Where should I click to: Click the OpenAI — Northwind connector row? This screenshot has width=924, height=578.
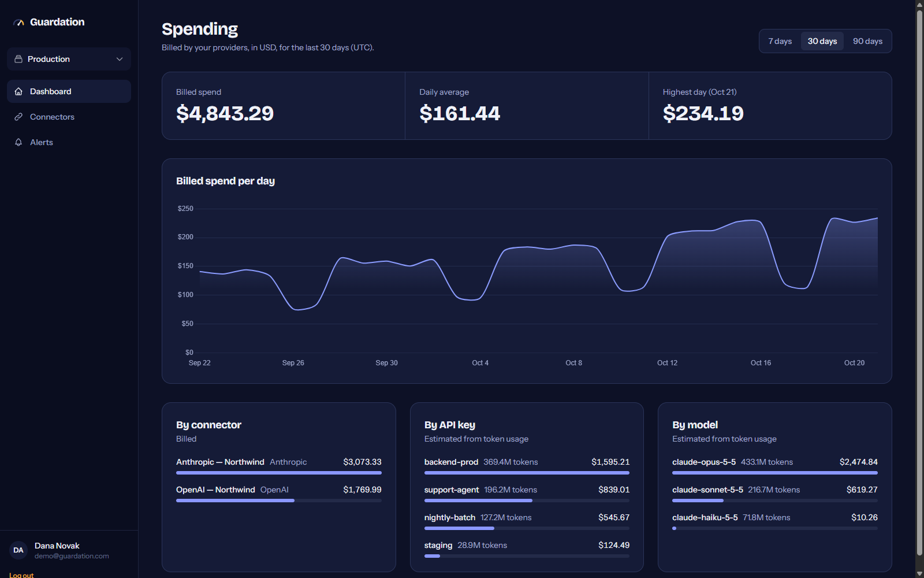tap(279, 494)
